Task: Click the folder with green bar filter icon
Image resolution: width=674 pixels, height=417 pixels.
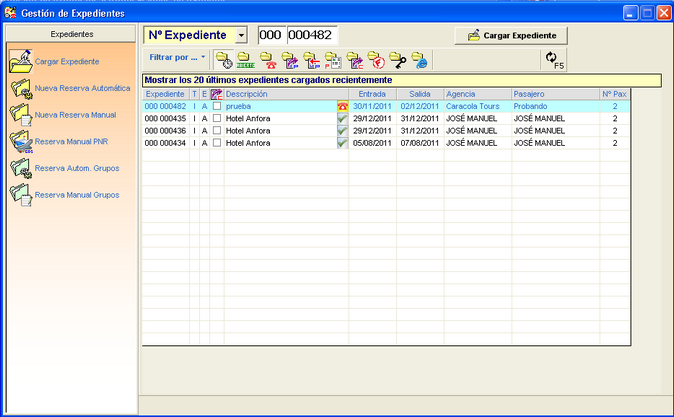Action: point(246,60)
